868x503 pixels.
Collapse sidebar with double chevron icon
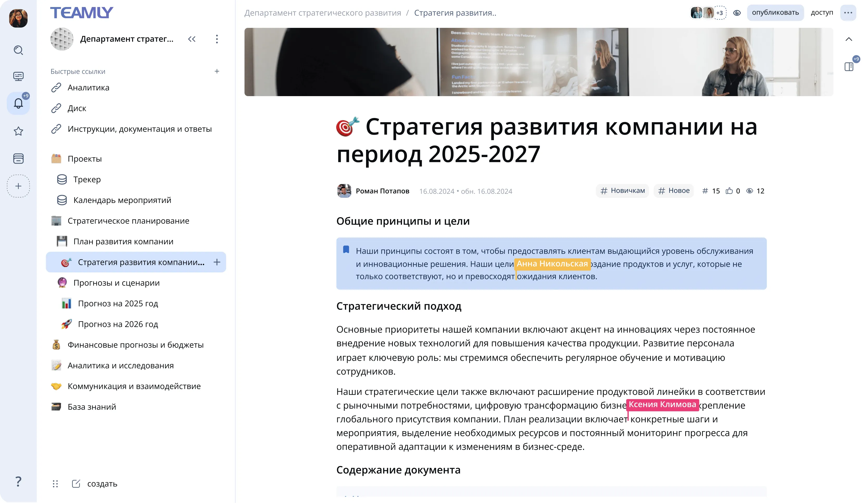coord(192,39)
